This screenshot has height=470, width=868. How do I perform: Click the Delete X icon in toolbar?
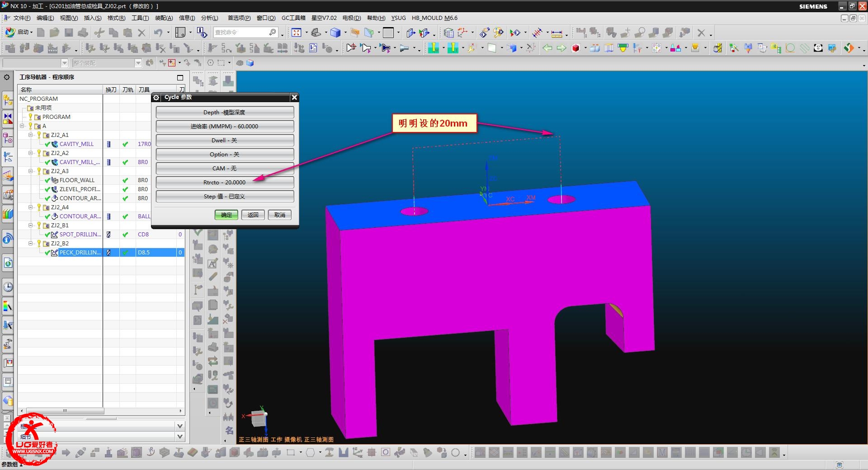point(142,33)
